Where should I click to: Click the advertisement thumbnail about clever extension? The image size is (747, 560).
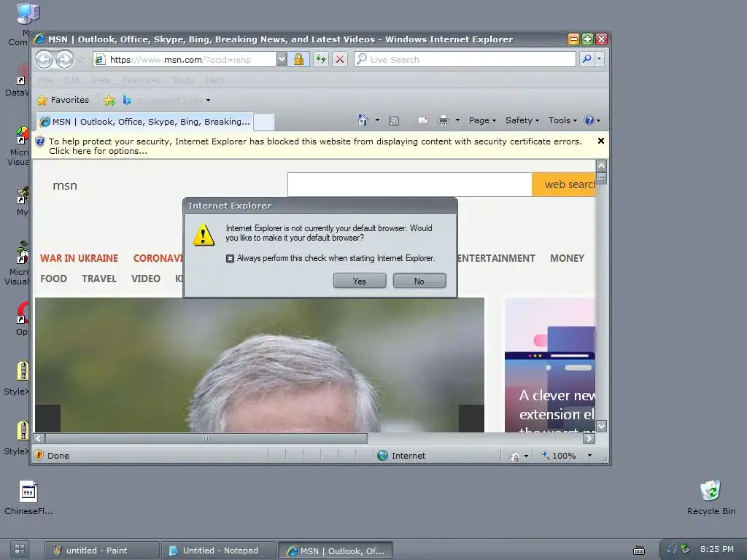[550, 365]
